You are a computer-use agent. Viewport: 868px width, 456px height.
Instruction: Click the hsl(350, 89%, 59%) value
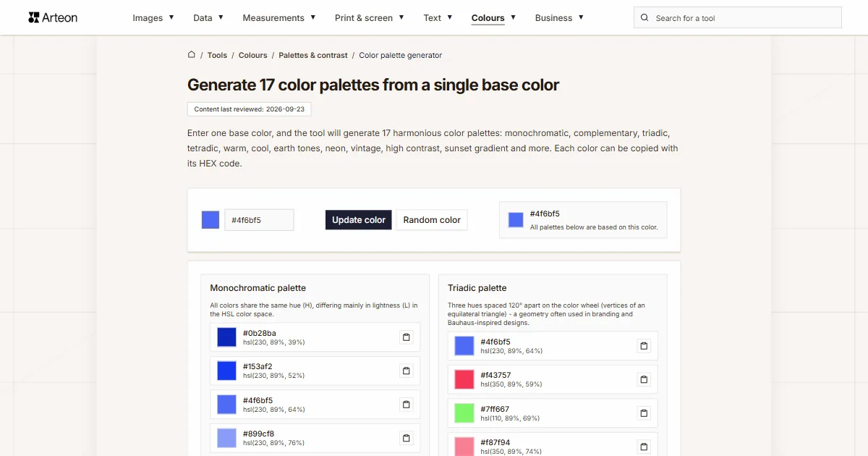(x=511, y=384)
